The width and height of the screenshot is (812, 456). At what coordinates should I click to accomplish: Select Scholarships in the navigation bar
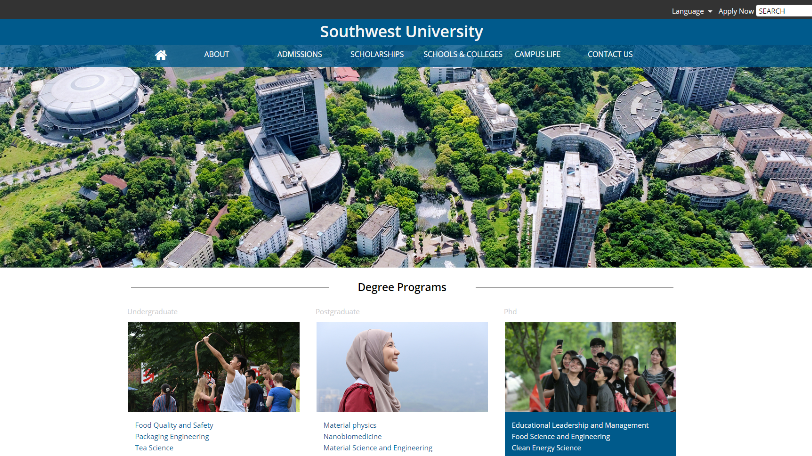point(377,55)
